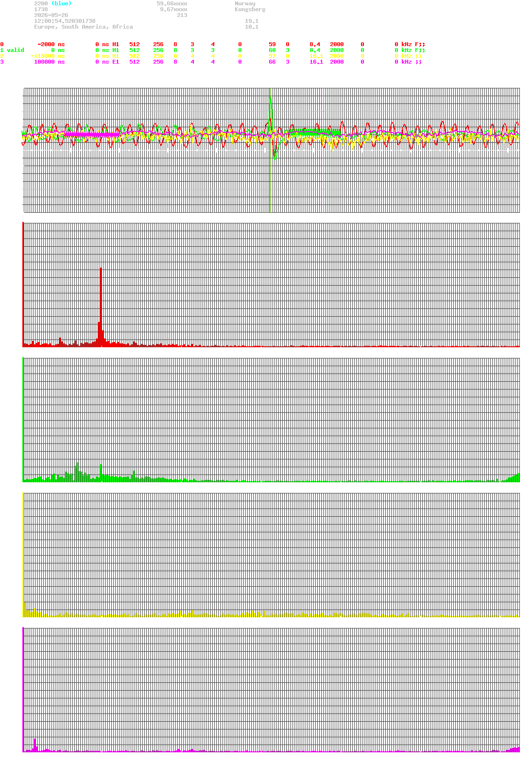The image size is (532, 763).
Task: Click the country name 'Norway'
Action: (245, 3)
